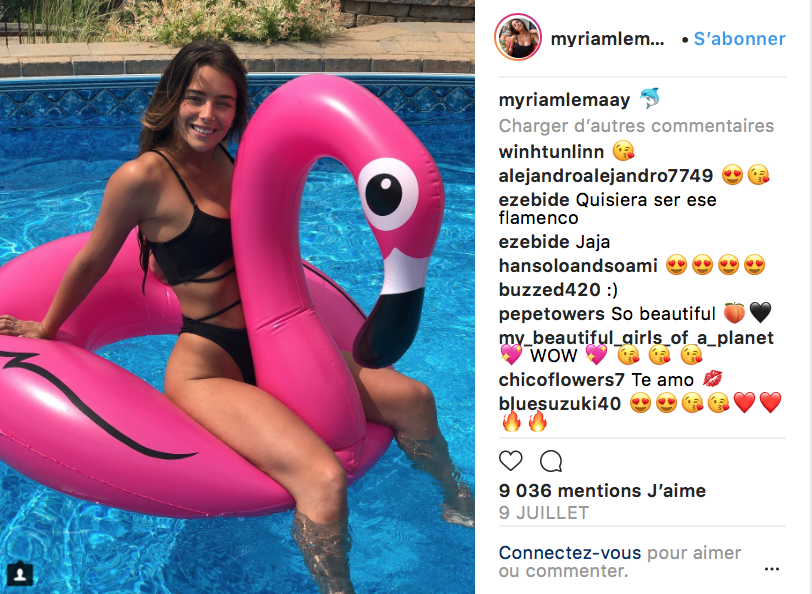The height and width of the screenshot is (594, 812).
Task: Visit bluesuzuki40 profile
Action: 560,403
